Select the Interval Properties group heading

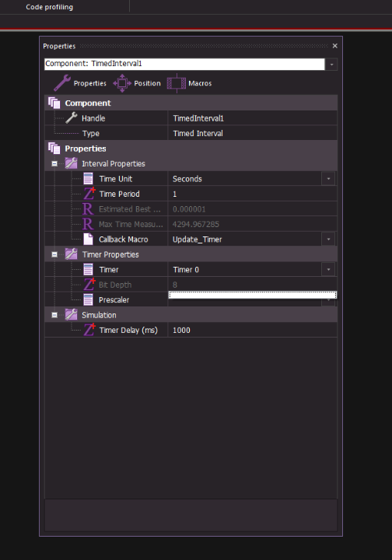tap(114, 163)
